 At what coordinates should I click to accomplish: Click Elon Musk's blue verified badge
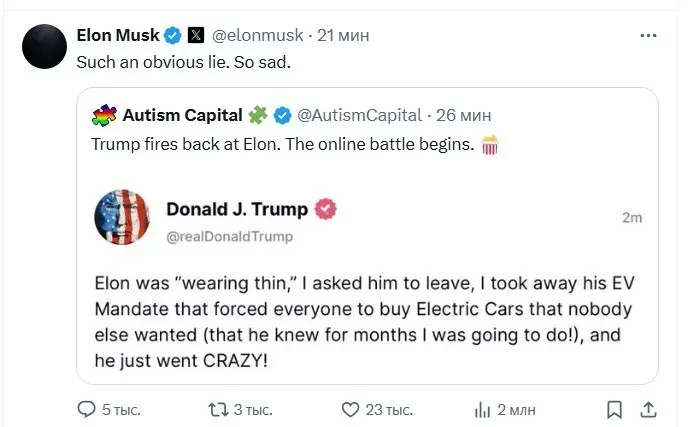click(173, 36)
